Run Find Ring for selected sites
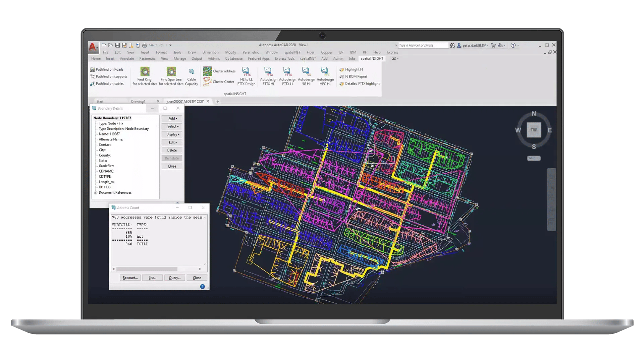The width and height of the screenshot is (644, 362). (x=145, y=76)
